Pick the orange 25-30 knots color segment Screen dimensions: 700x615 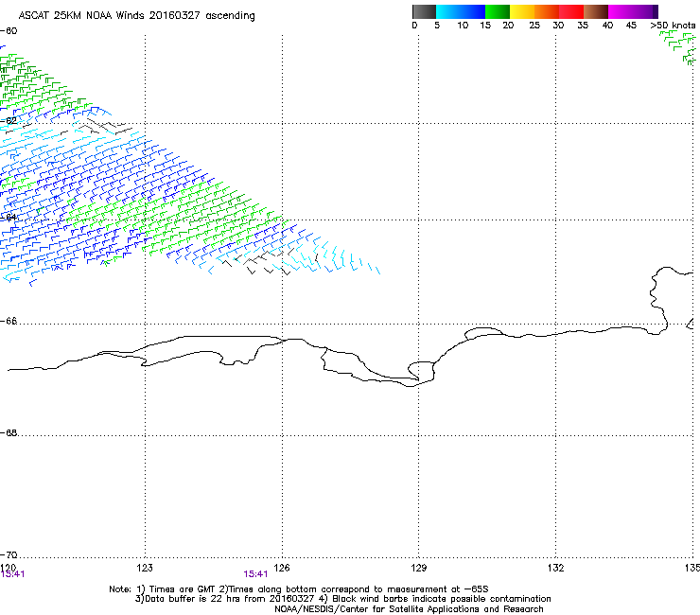547,11
